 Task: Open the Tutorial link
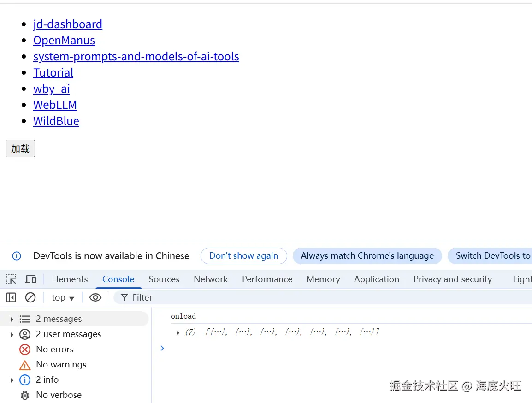[x=53, y=72]
